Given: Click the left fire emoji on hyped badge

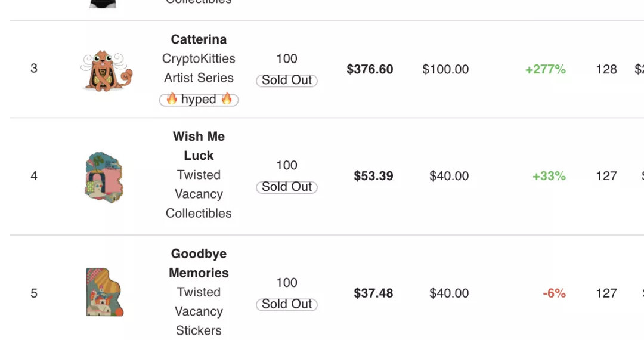Looking at the screenshot, I should pos(172,99).
